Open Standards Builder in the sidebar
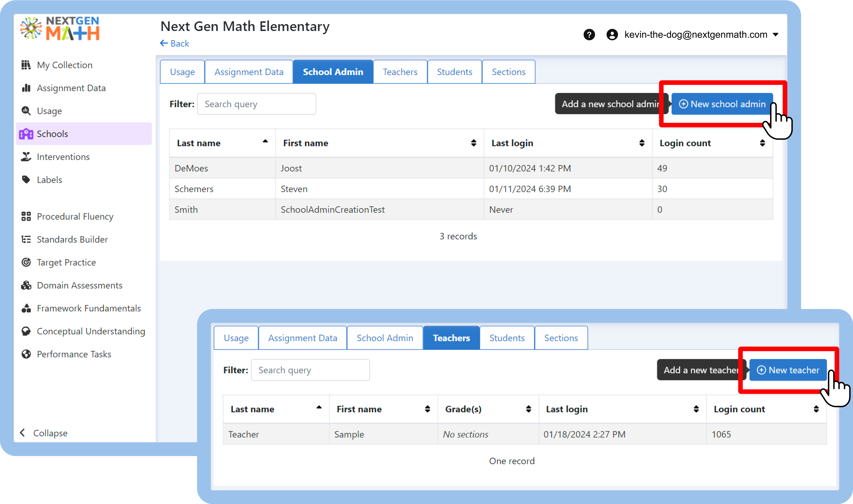 pyautogui.click(x=72, y=239)
